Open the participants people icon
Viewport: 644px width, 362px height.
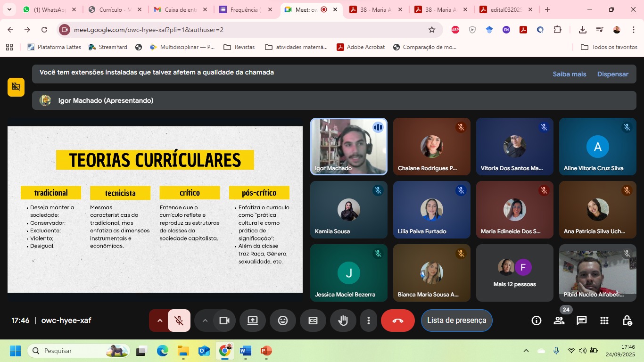point(559,321)
